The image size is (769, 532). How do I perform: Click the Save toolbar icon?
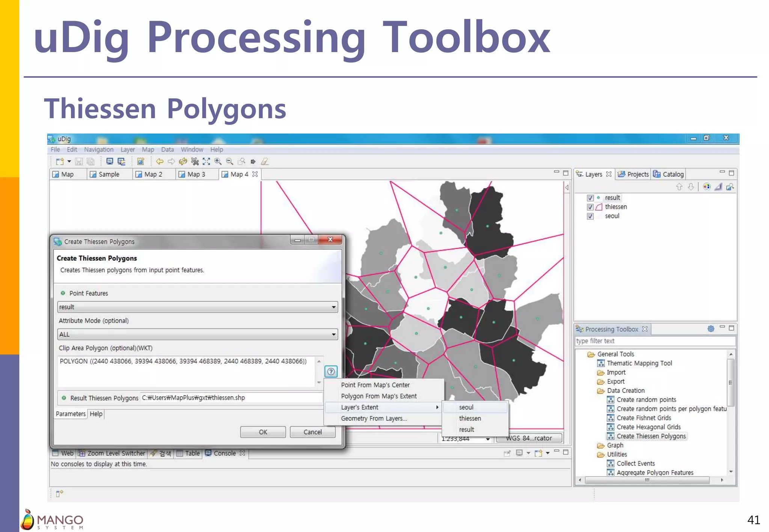(x=79, y=162)
